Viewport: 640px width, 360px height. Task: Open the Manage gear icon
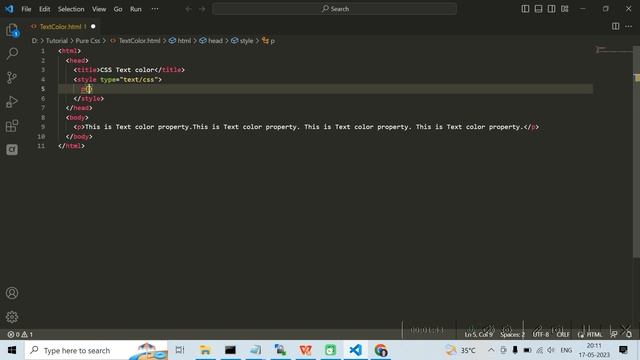[12, 317]
